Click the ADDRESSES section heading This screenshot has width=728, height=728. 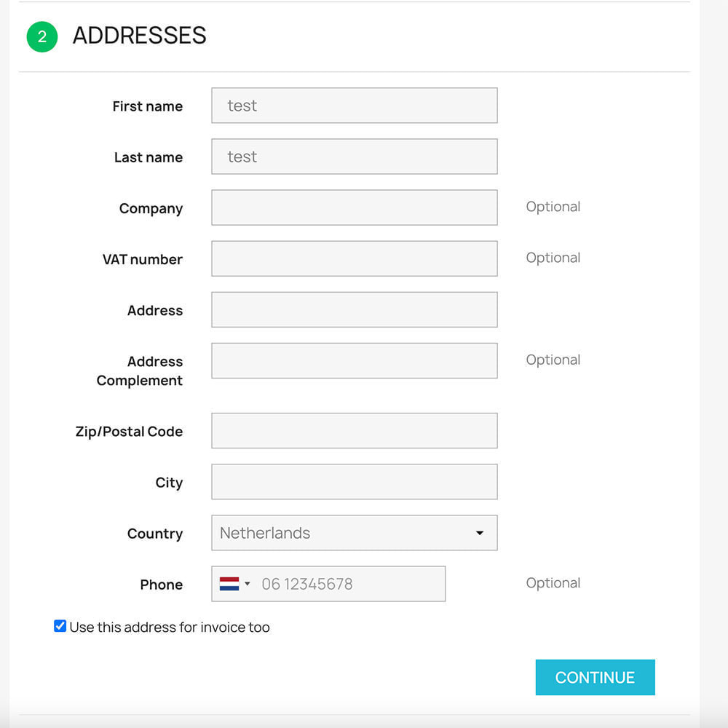click(138, 36)
